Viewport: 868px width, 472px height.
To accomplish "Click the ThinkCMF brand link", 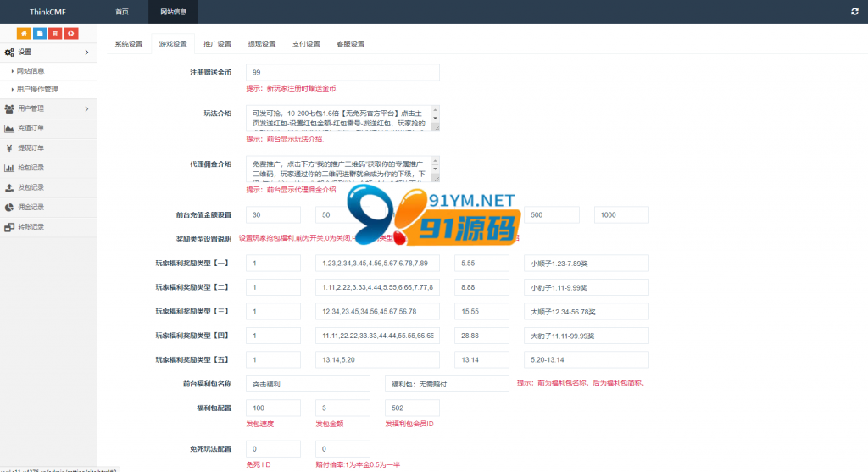I will click(47, 12).
